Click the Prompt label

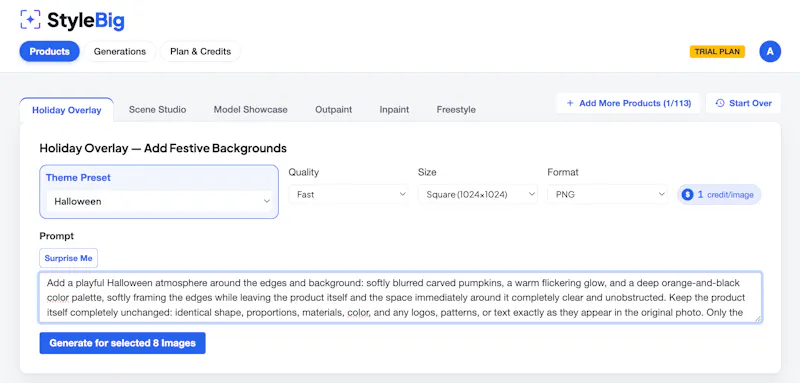[57, 236]
